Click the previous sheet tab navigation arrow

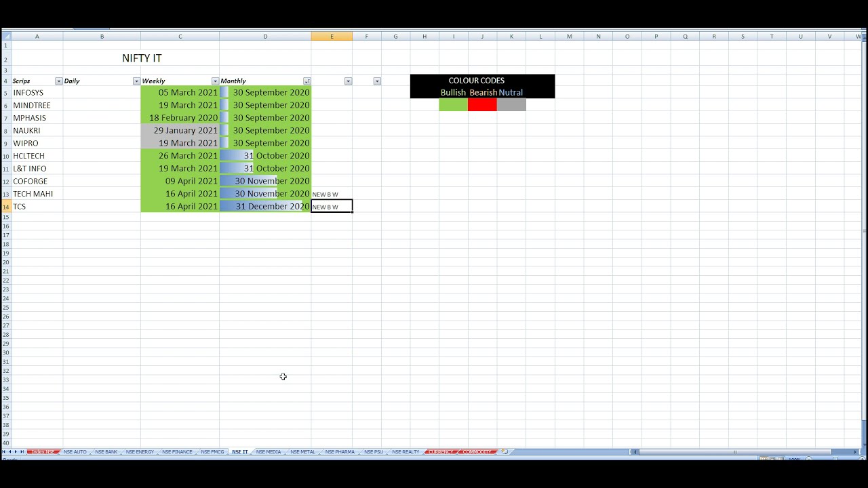click(10, 452)
